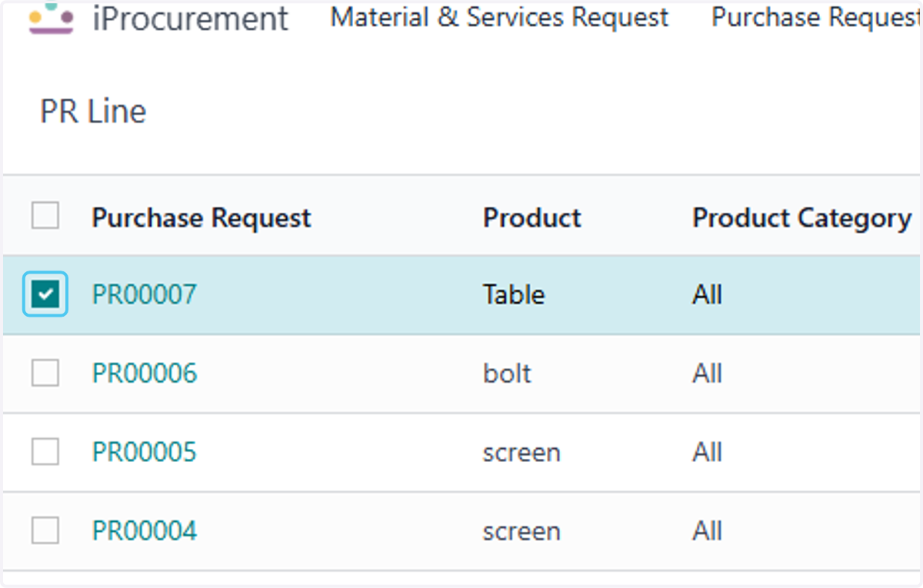Uncheck the PR00007 row checkbox
The width and height of the screenshot is (923, 588).
pos(45,294)
